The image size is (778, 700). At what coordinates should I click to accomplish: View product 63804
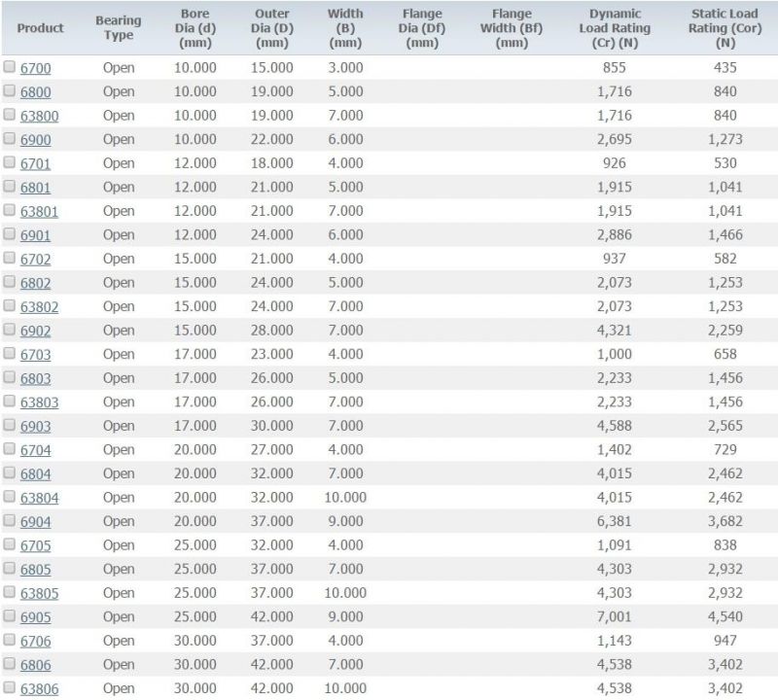tap(39, 498)
